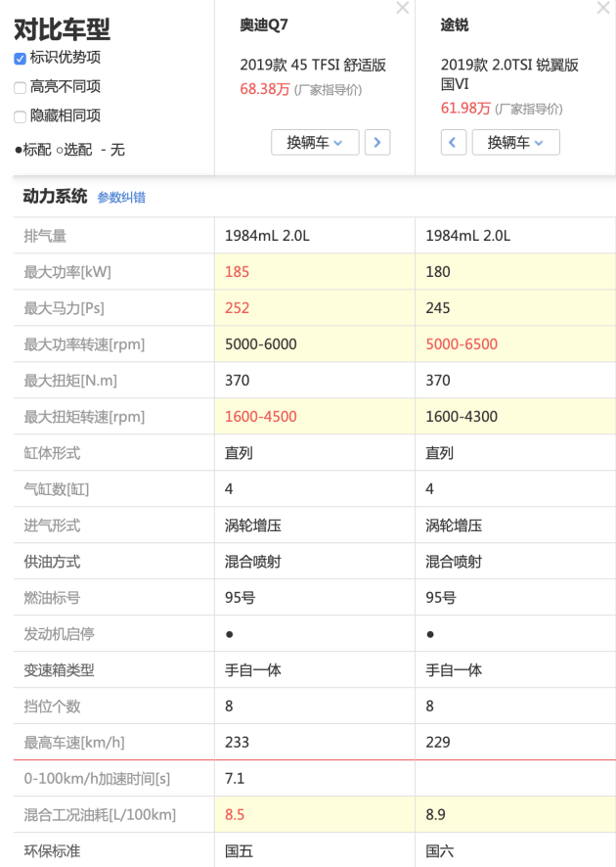The width and height of the screenshot is (616, 867).
Task: Enable 高亮不同项 checkbox
Action: click(21, 87)
